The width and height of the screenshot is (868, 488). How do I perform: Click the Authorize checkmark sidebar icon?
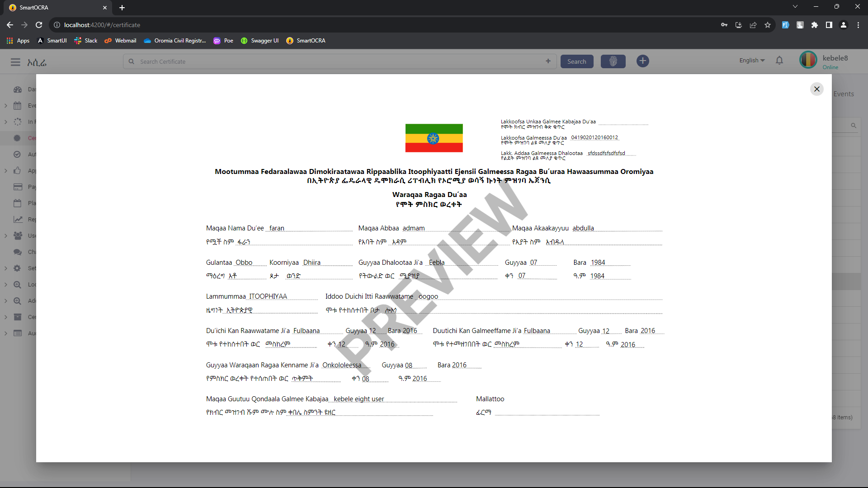17,155
